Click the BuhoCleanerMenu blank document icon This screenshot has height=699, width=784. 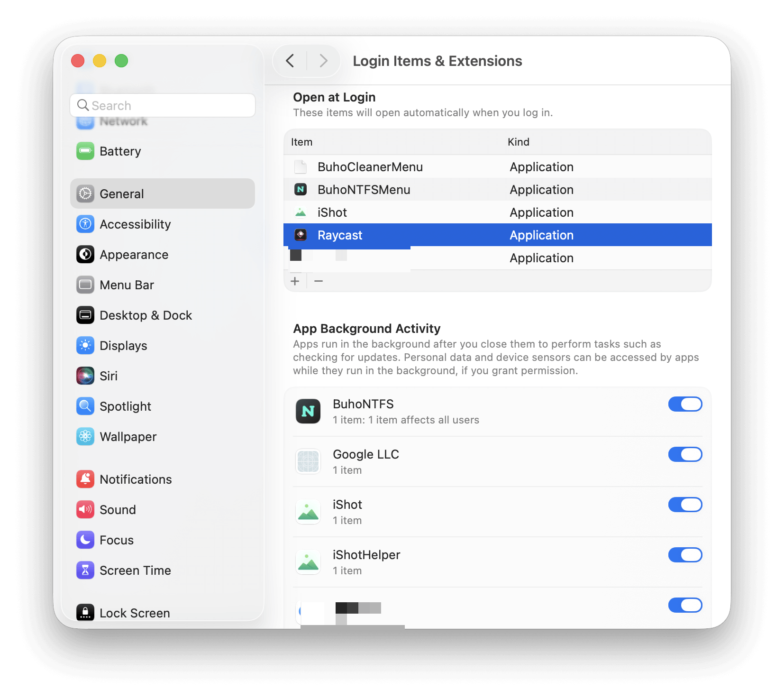point(301,167)
